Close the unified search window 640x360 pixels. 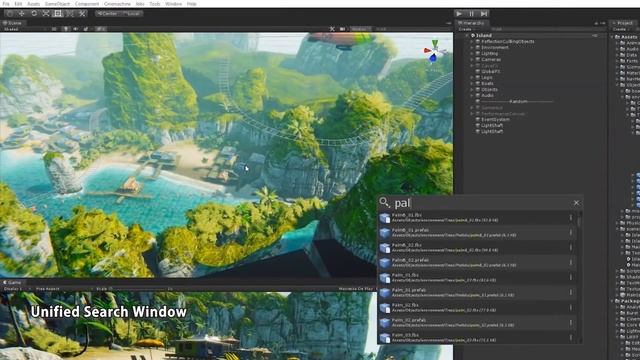[576, 203]
